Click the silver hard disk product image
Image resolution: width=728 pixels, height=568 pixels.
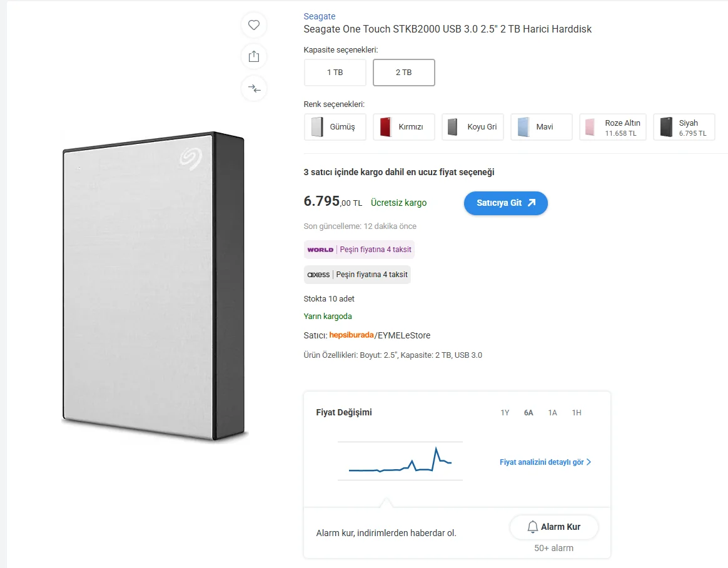[153, 285]
